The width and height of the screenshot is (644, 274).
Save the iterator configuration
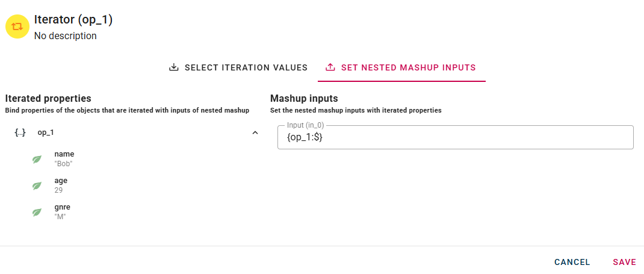click(x=624, y=262)
